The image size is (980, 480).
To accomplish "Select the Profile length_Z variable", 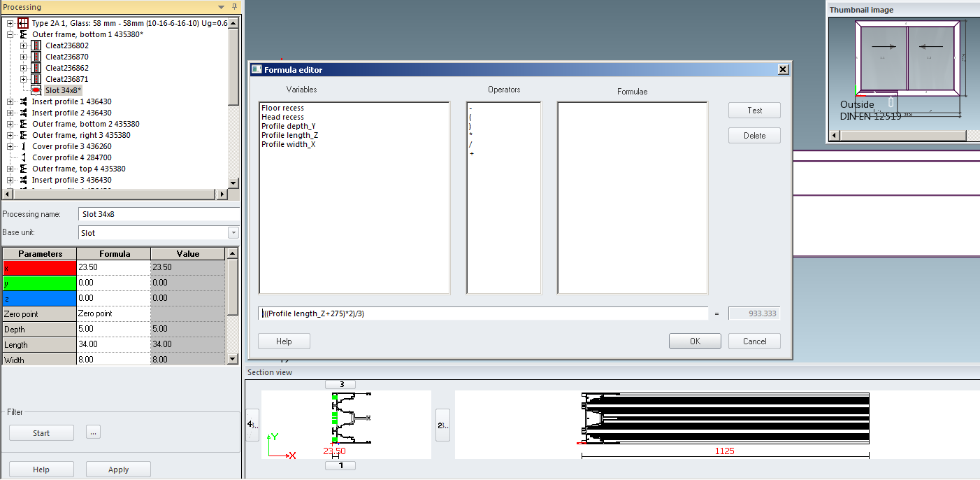I will (289, 135).
